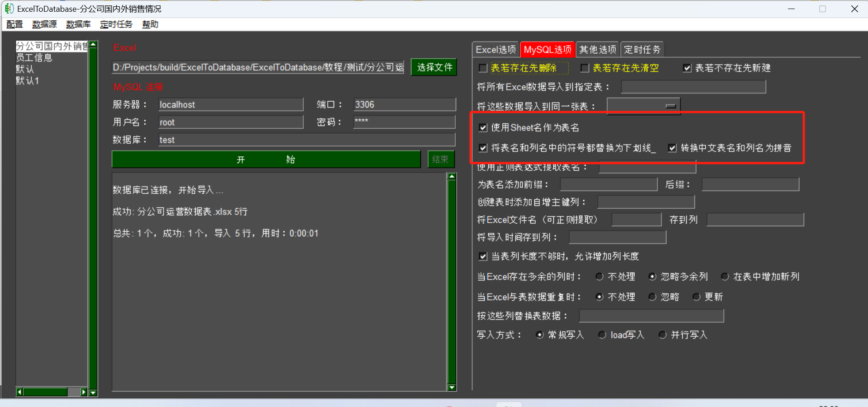The image size is (868, 407).
Task: Click the 密码 field
Action: [404, 122]
